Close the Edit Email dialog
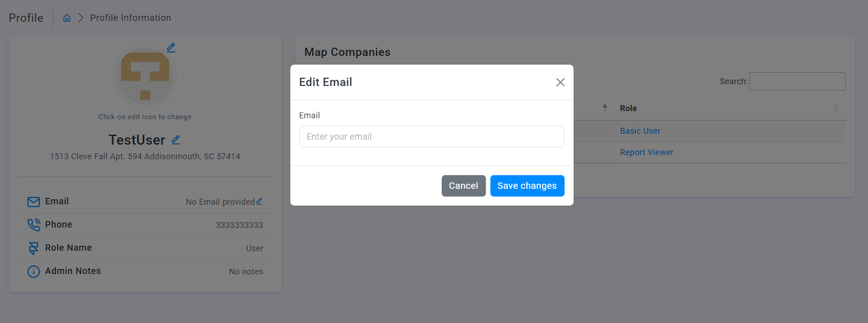Viewport: 868px width, 323px height. tap(560, 83)
